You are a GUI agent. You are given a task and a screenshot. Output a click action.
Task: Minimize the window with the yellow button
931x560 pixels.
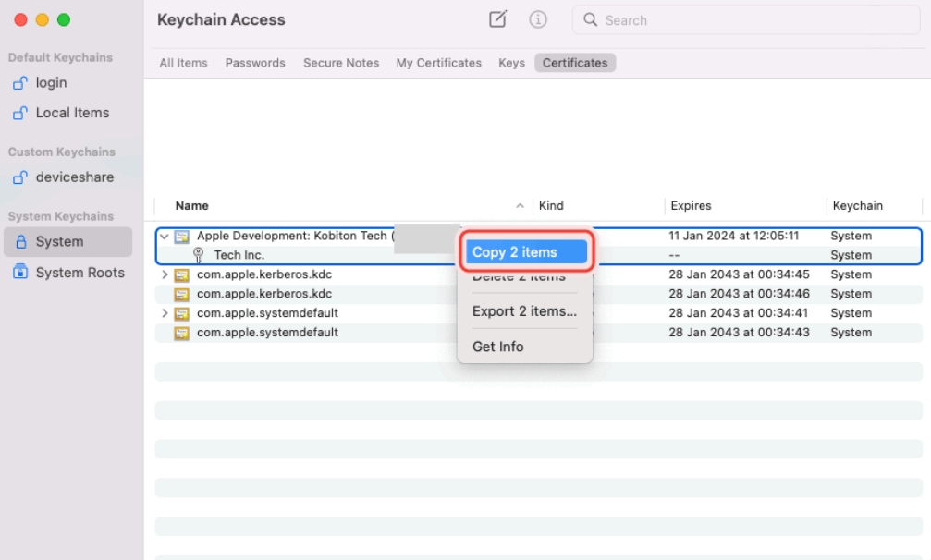(x=43, y=19)
